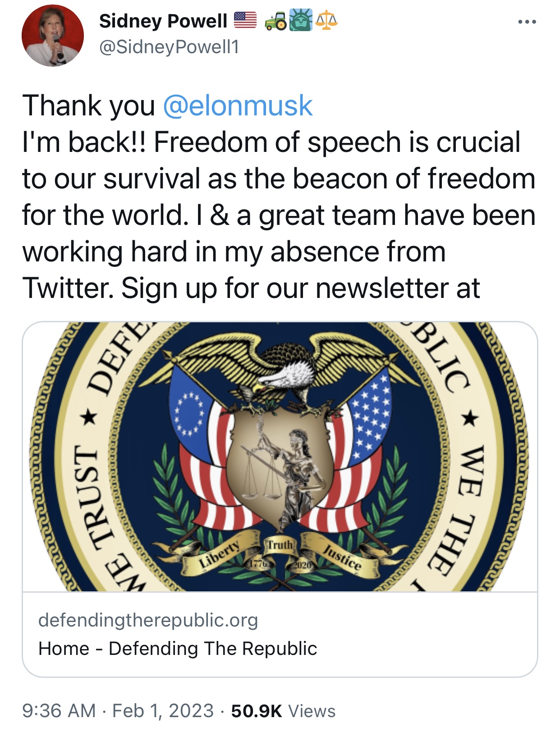Click the tractor emoji in the name

276,21
